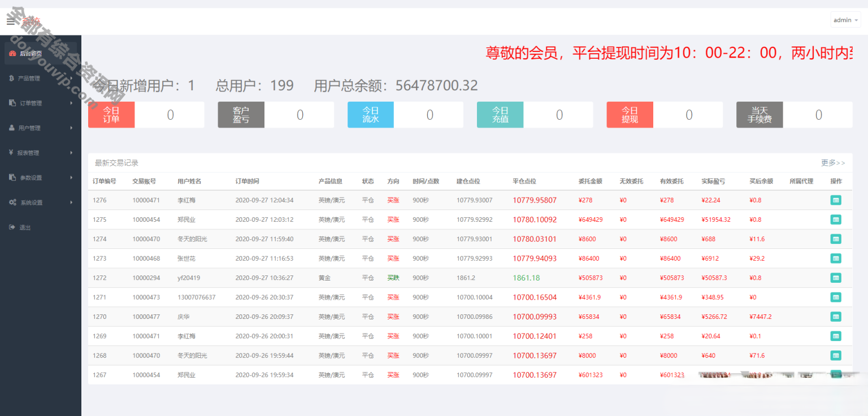
Task: Click the 今日订单 stat card
Action: coord(146,115)
